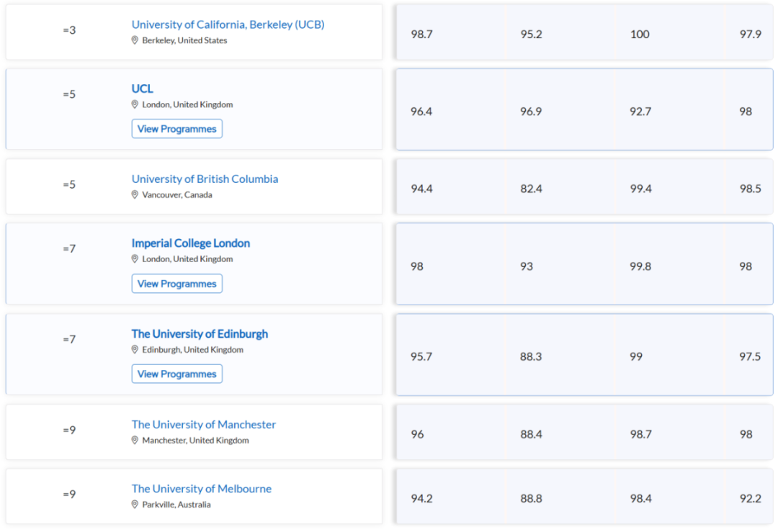Click the location pin beside Parkville, Australia
The width and height of the screenshot is (778, 532).
(x=135, y=504)
